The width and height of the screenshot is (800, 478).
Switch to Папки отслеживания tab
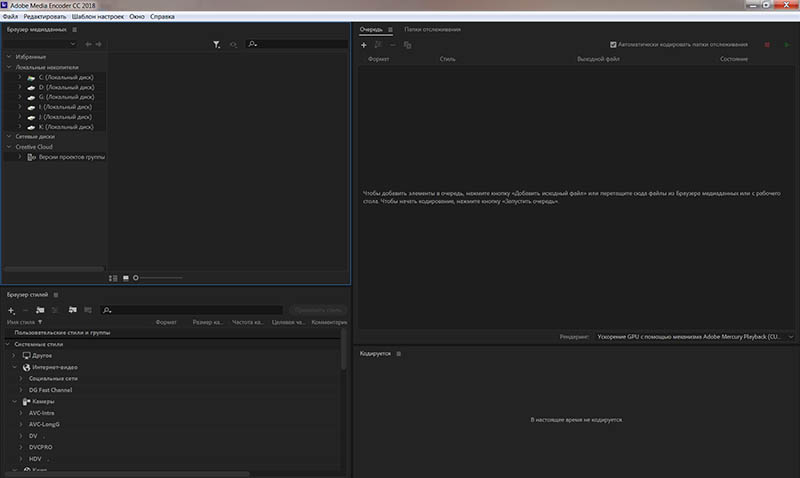coord(433,30)
